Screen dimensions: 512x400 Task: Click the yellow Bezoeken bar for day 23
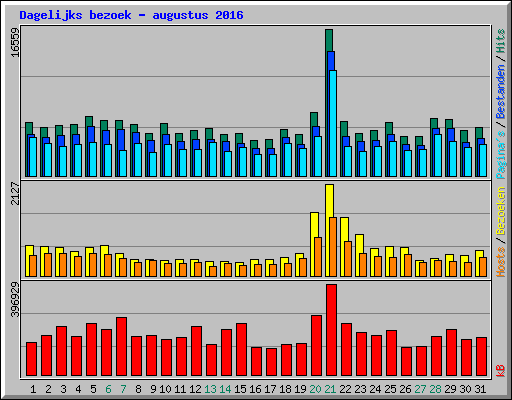[x=358, y=255]
